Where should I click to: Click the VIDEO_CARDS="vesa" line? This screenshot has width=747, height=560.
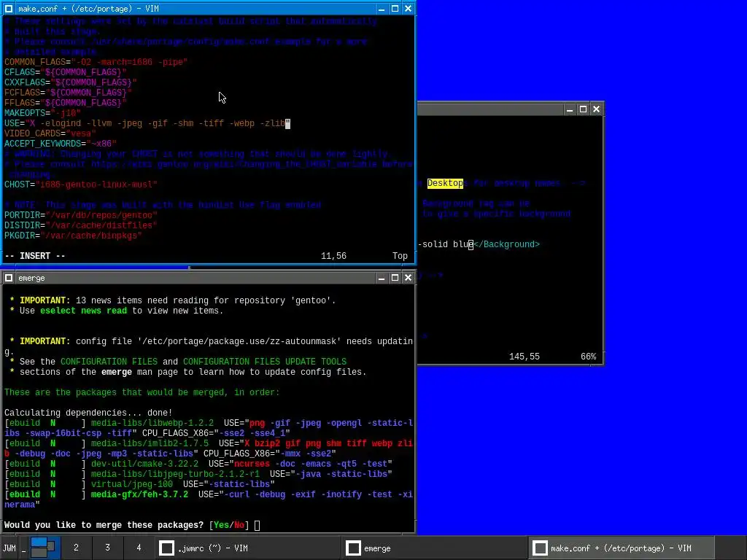(50, 133)
